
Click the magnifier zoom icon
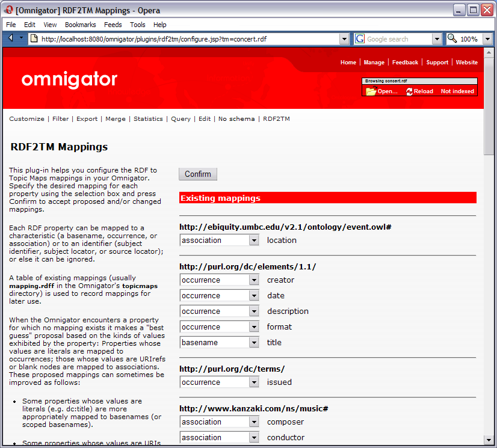coord(452,38)
